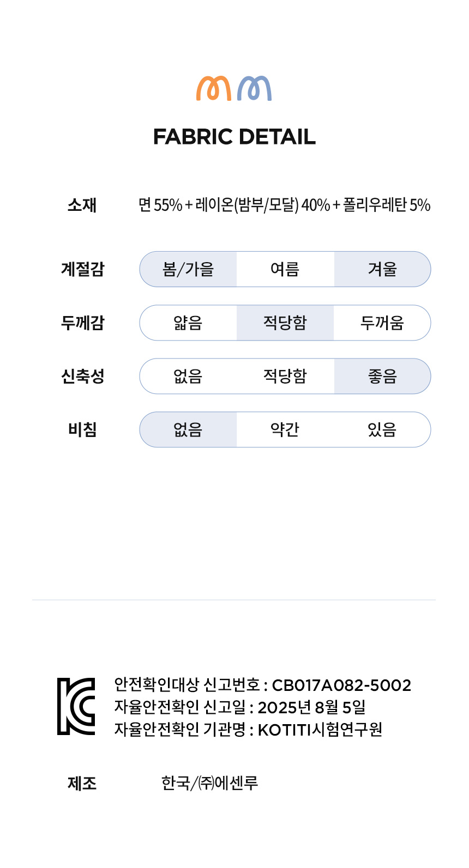Click the orange and blue MM logo
This screenshot has height=868, width=469.
(x=234, y=88)
